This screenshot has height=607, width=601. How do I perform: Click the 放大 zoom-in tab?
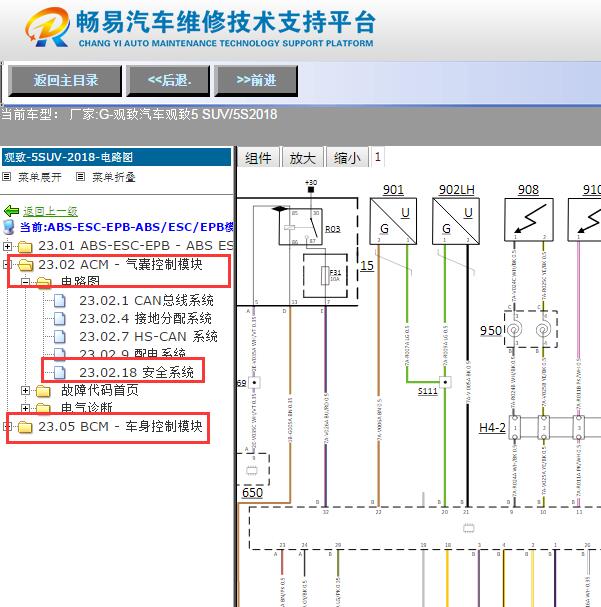tap(303, 158)
